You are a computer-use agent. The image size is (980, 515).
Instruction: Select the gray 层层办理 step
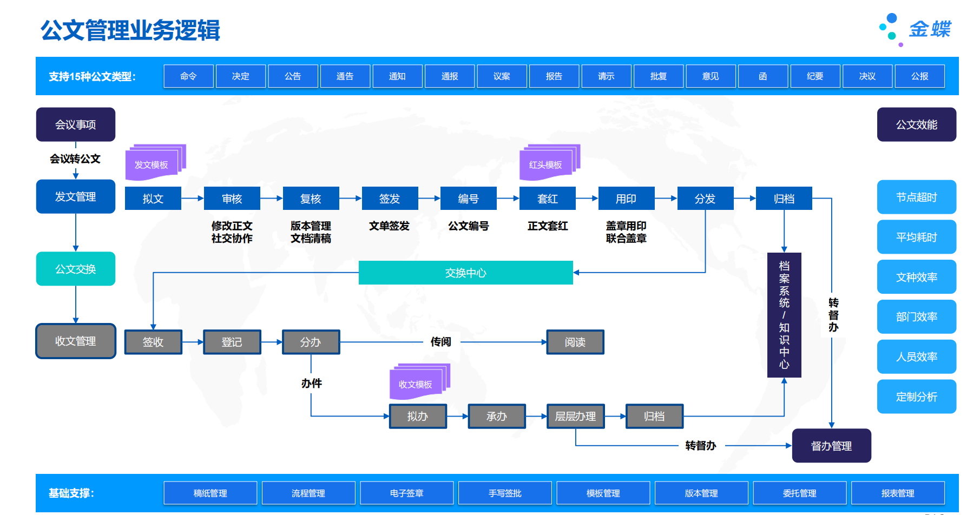coord(575,416)
